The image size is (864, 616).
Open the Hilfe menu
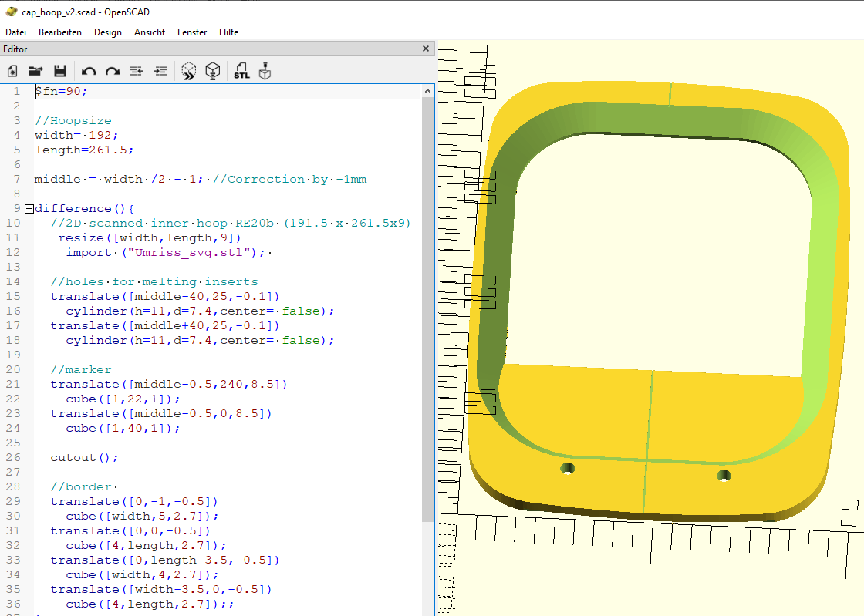(228, 32)
